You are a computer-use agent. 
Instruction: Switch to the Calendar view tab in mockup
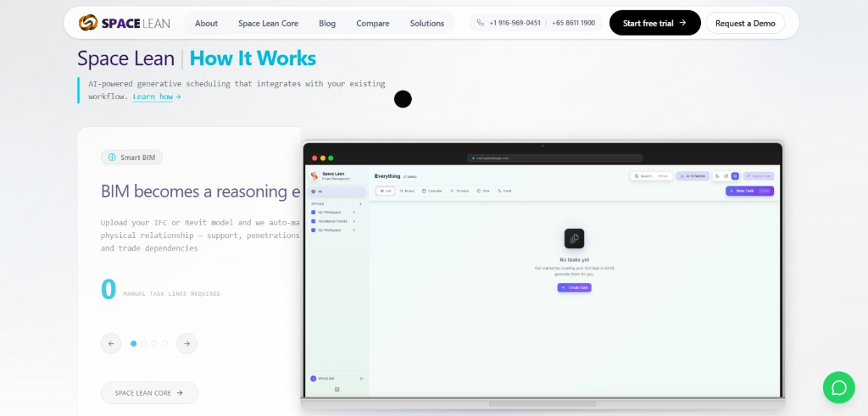click(x=432, y=191)
